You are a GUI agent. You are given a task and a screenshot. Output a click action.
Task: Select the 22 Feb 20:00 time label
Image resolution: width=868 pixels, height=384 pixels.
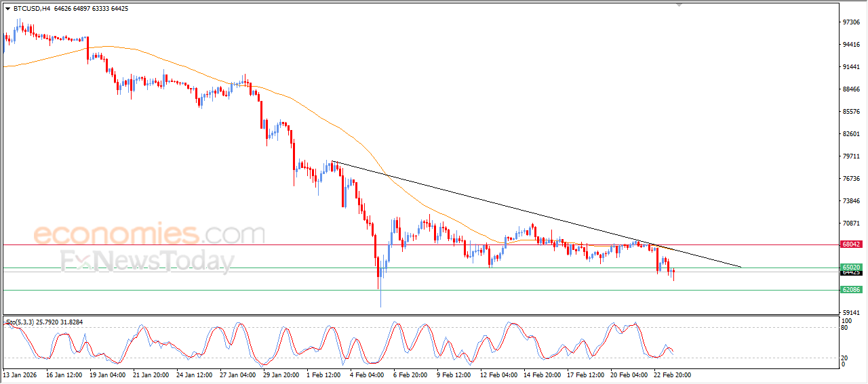(x=672, y=374)
